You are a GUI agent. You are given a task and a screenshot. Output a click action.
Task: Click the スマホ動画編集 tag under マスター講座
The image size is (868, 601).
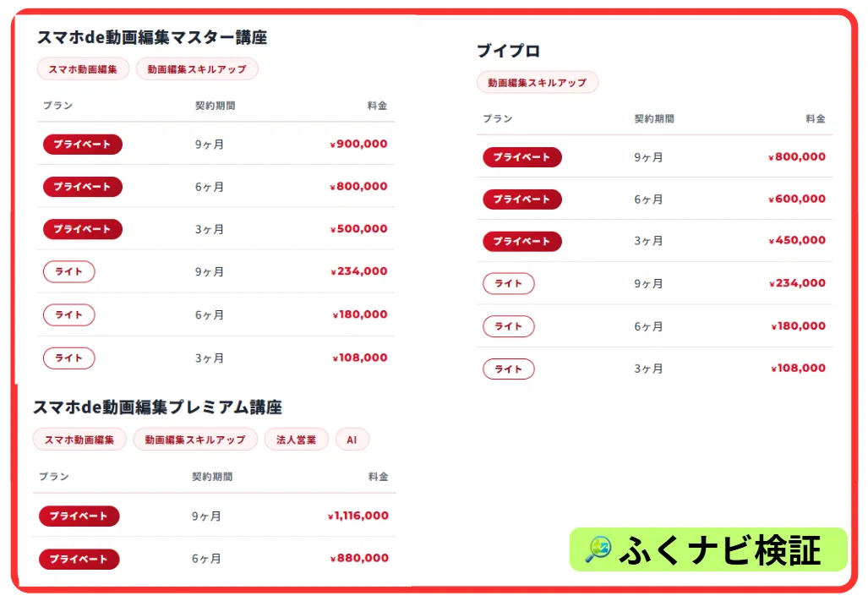tap(83, 69)
